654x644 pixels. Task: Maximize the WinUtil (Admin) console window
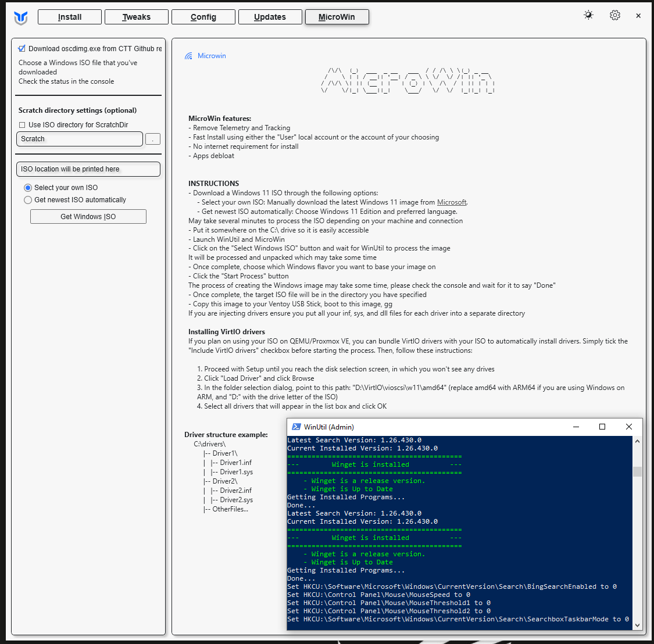[x=602, y=427]
